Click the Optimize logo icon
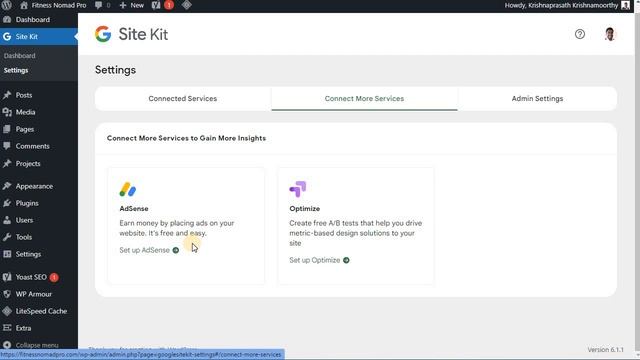 [x=298, y=189]
